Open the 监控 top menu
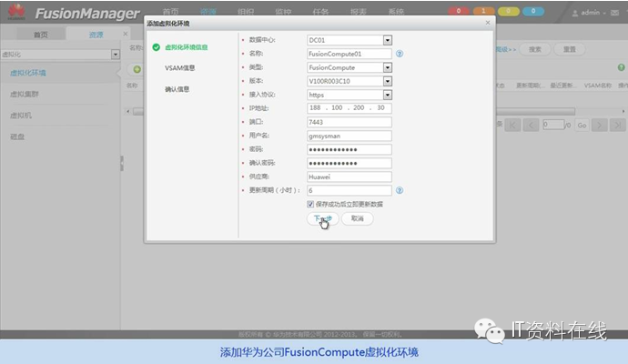This screenshot has width=628, height=364. pyautogui.click(x=283, y=12)
